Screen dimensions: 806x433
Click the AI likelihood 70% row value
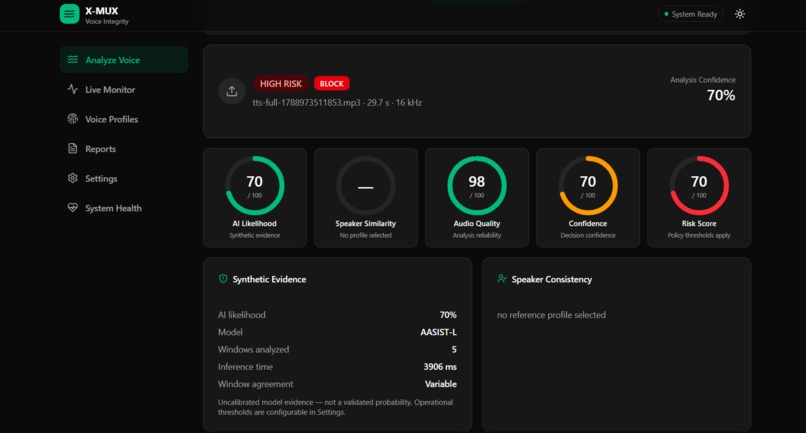tap(448, 315)
